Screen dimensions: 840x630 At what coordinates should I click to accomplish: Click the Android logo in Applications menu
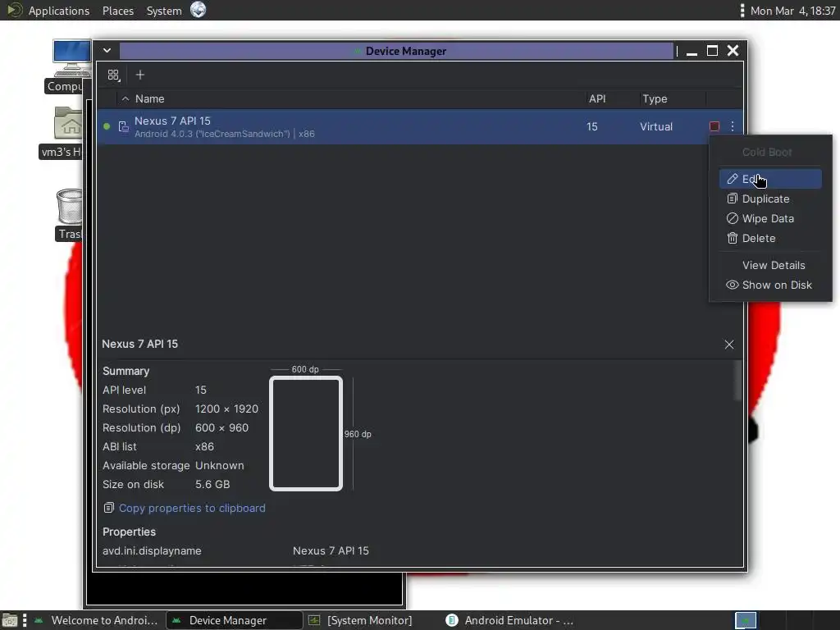14,10
